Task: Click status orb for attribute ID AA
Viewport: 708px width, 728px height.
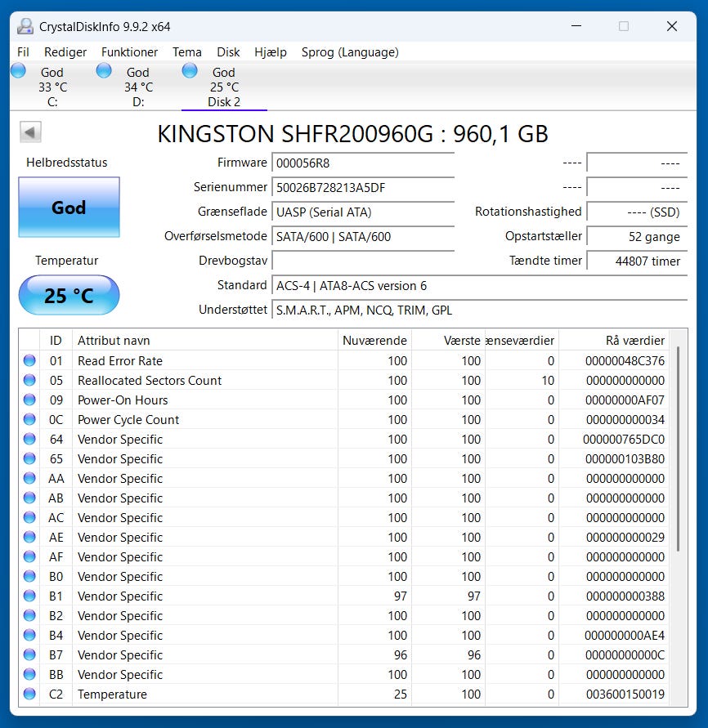Action: pos(29,478)
